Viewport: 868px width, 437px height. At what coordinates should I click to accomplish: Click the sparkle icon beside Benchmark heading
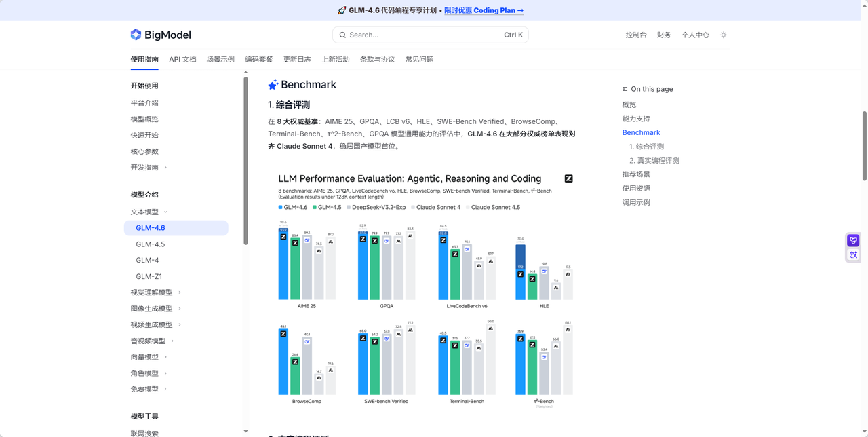(x=273, y=85)
